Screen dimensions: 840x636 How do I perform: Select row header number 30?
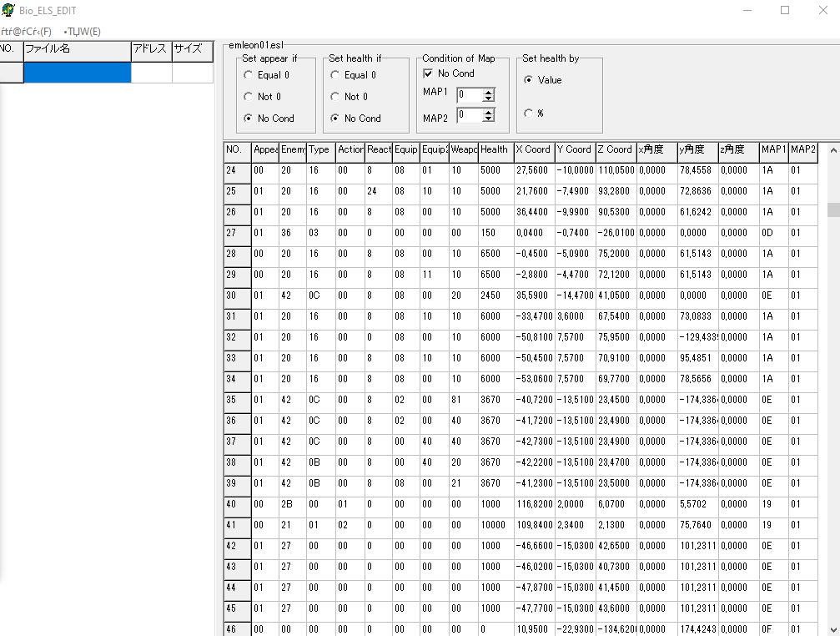238,295
